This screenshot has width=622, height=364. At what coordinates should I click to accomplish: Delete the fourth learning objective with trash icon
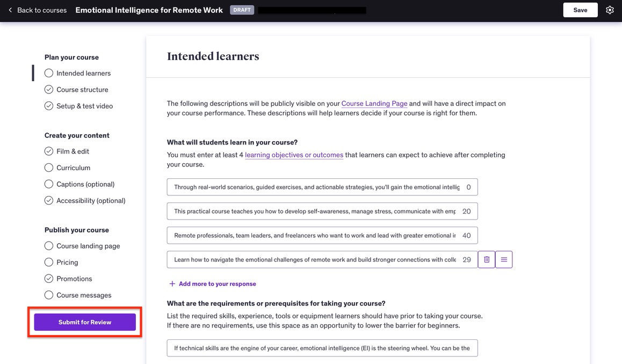486,259
